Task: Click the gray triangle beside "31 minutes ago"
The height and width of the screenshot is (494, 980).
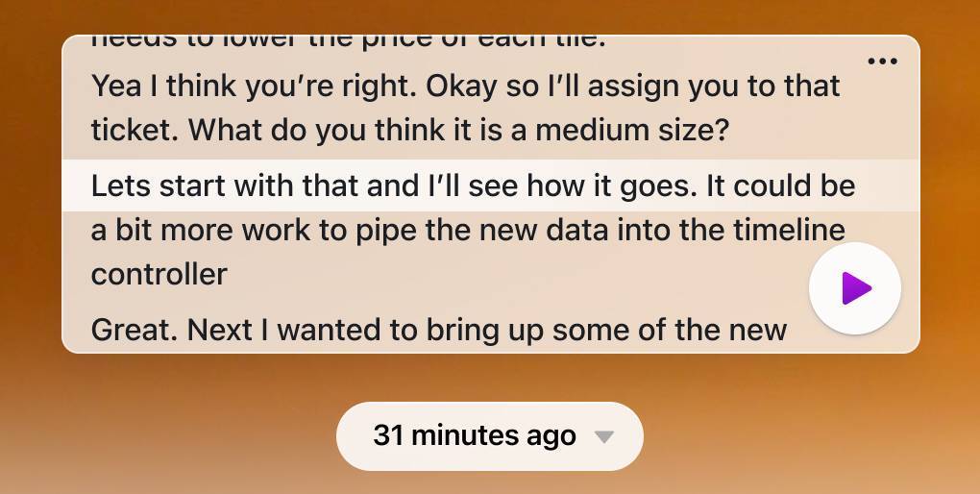Action: [x=603, y=436]
